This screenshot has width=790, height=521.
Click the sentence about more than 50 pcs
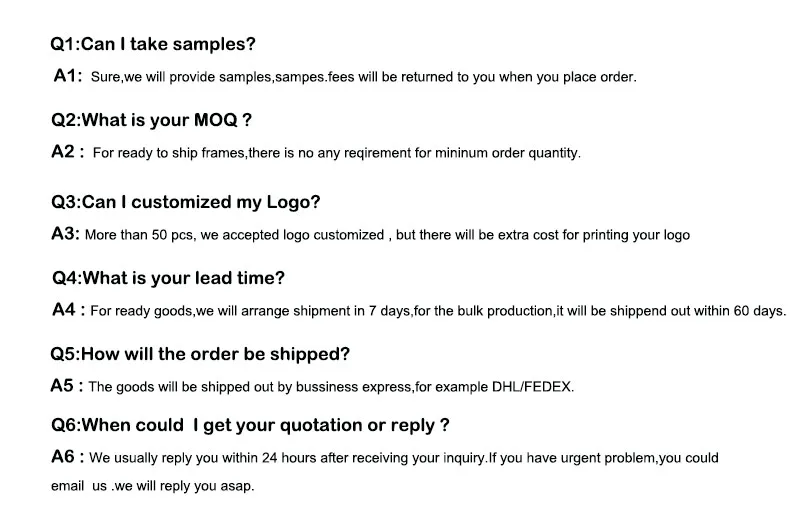coord(387,235)
